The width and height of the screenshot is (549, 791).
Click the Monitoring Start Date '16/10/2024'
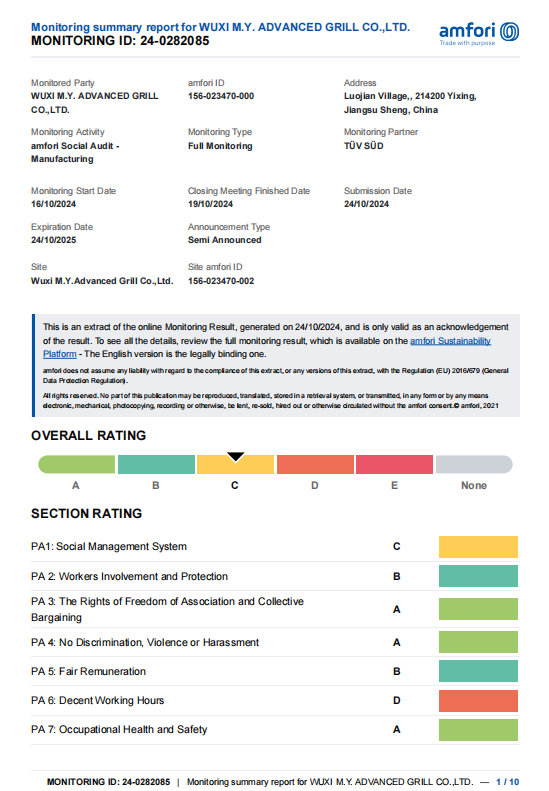click(53, 204)
